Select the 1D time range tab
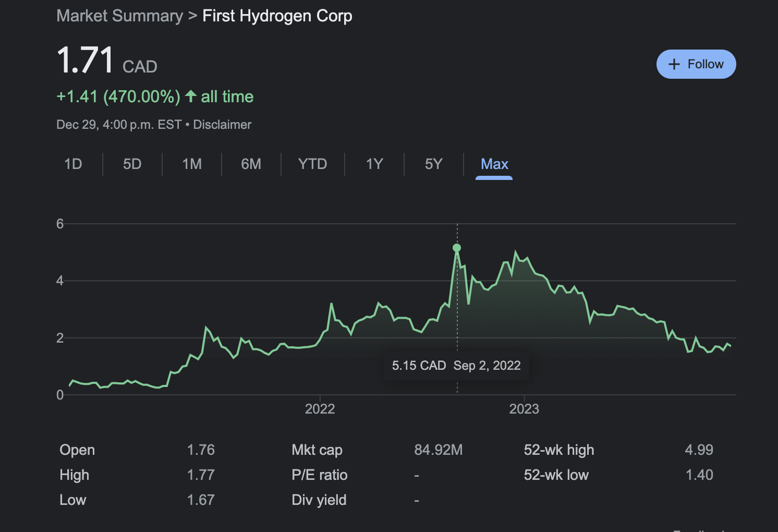778x532 pixels. point(73,164)
